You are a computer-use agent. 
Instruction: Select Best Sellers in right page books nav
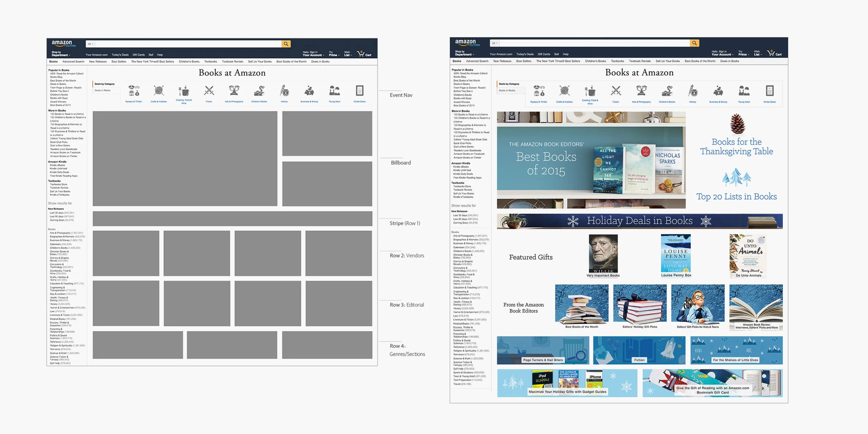[x=524, y=61]
